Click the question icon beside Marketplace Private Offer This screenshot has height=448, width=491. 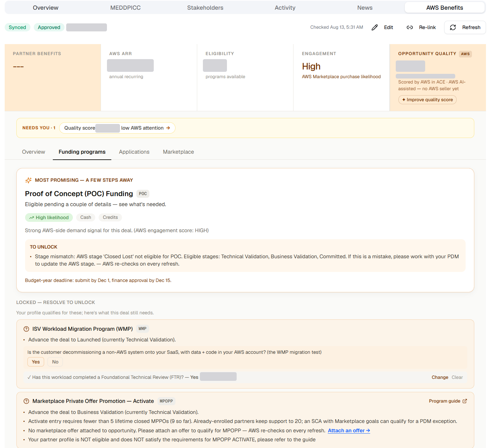(26, 401)
